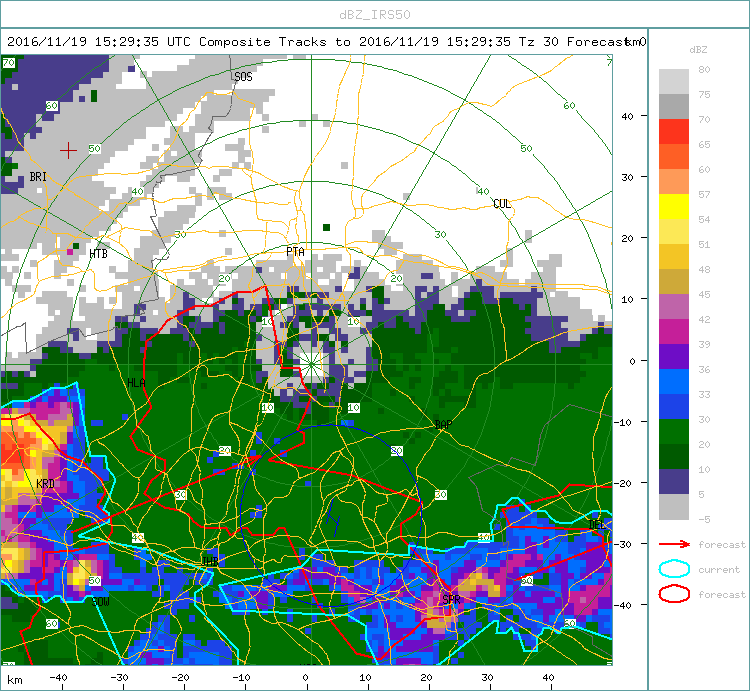
Task: Click the 40 tick on right axis
Action: tap(627, 116)
